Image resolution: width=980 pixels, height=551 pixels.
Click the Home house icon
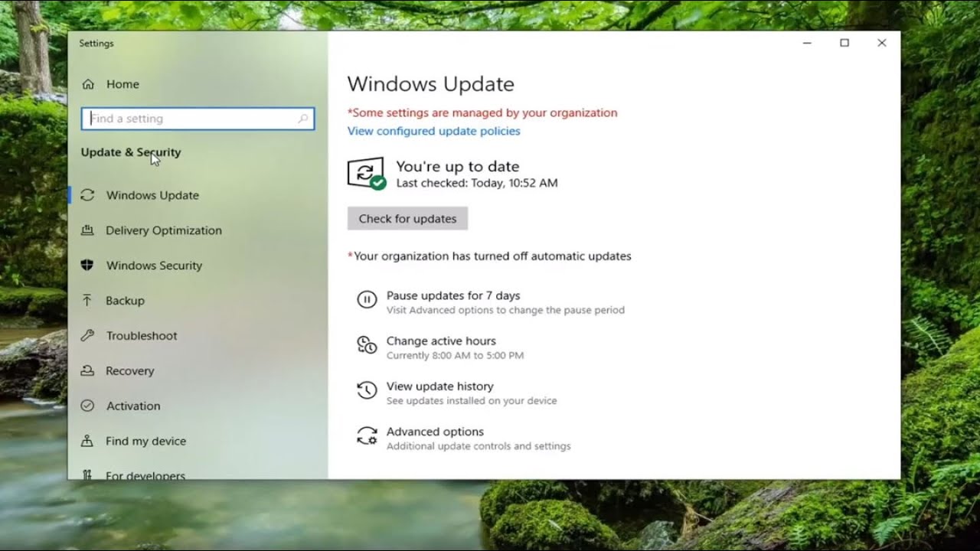pos(88,84)
